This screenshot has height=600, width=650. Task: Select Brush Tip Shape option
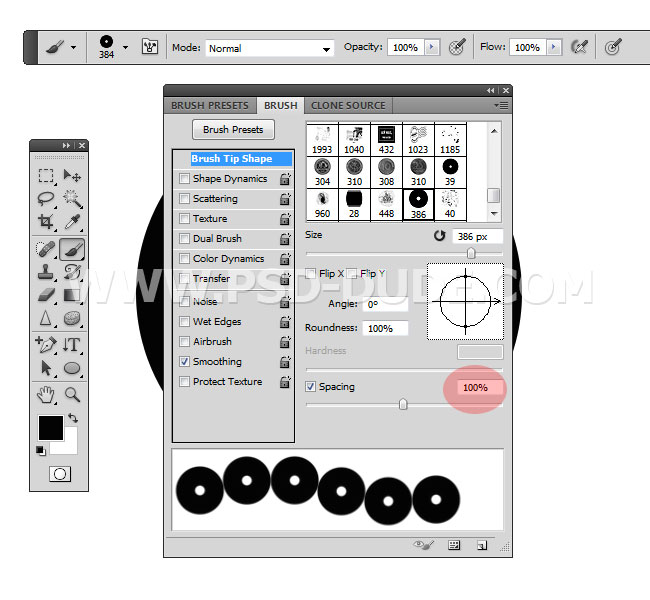(x=241, y=159)
